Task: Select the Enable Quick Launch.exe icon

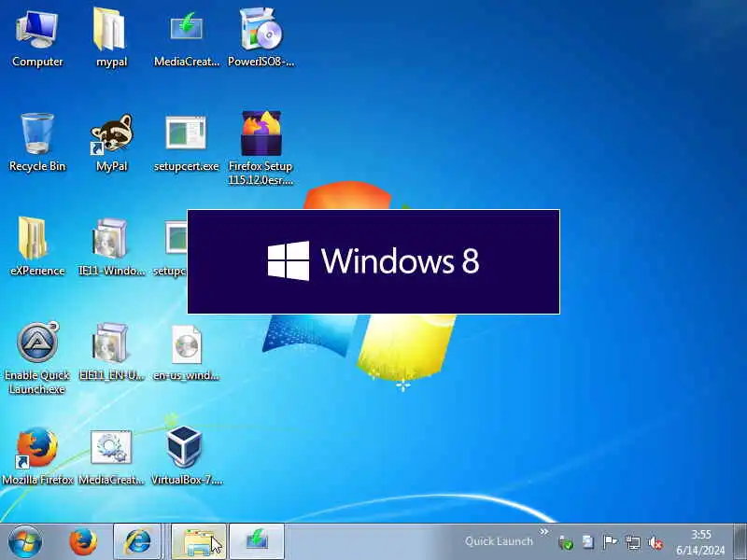Action: point(37,357)
